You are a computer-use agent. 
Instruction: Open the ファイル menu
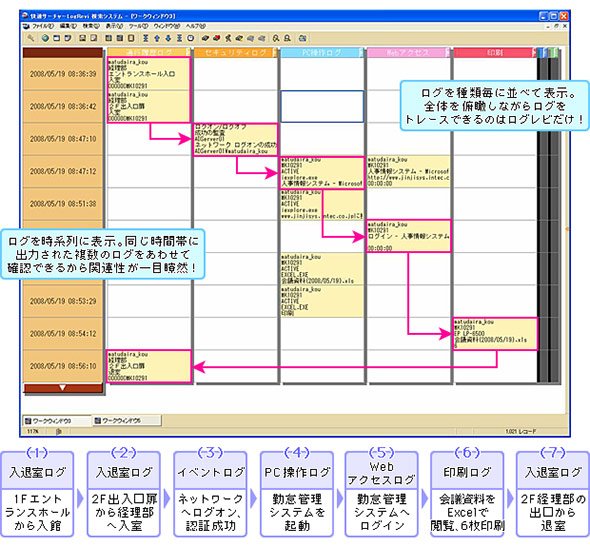(43, 26)
